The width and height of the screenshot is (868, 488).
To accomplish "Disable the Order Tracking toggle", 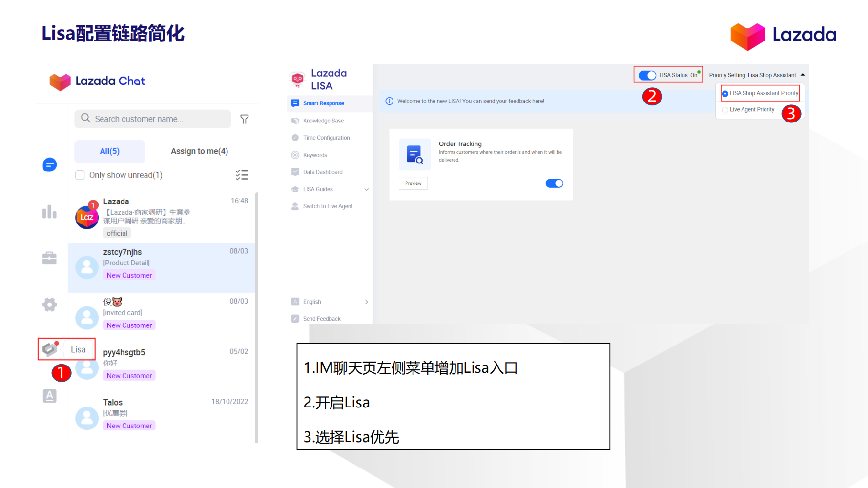I will click(x=554, y=183).
